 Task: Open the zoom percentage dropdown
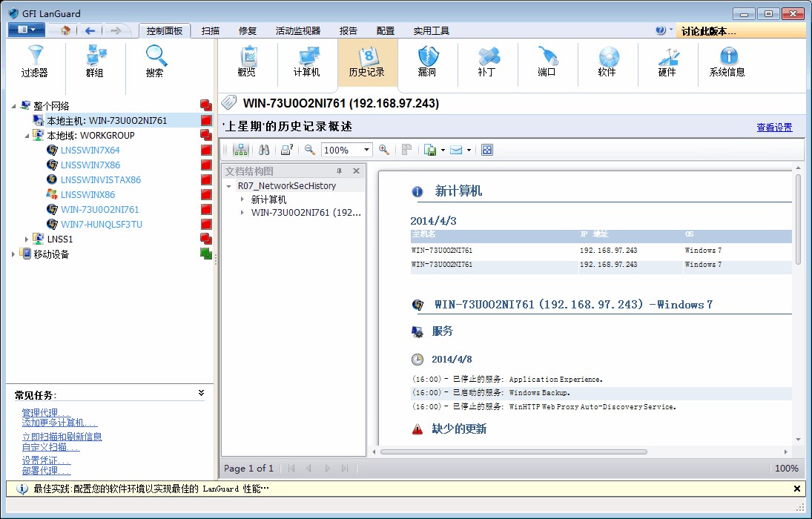366,151
